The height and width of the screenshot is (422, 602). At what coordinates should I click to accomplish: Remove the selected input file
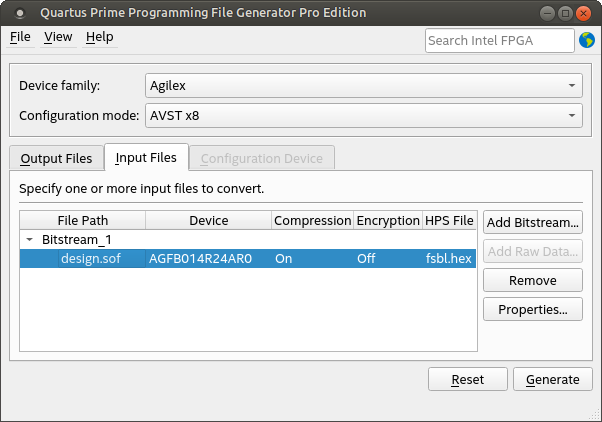(532, 280)
